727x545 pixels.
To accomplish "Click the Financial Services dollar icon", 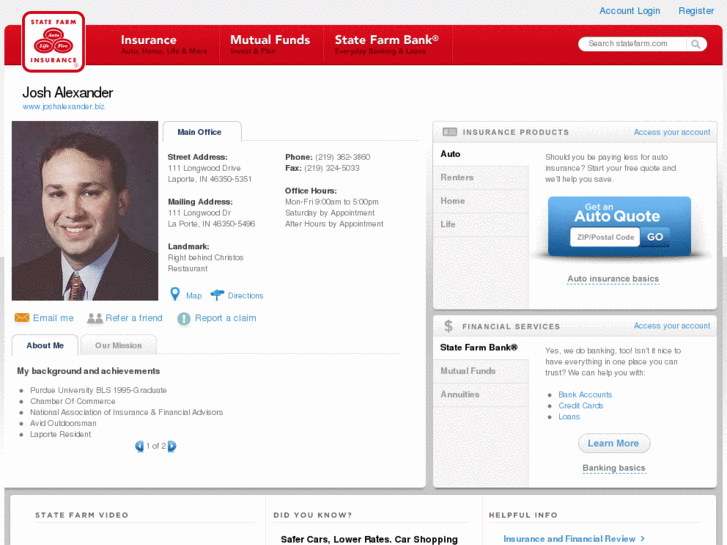I will coord(448,326).
